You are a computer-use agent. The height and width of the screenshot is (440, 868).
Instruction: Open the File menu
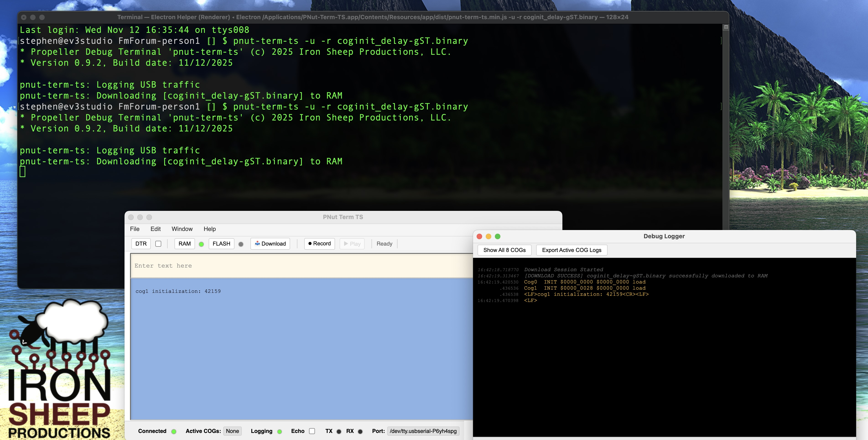pyautogui.click(x=135, y=229)
